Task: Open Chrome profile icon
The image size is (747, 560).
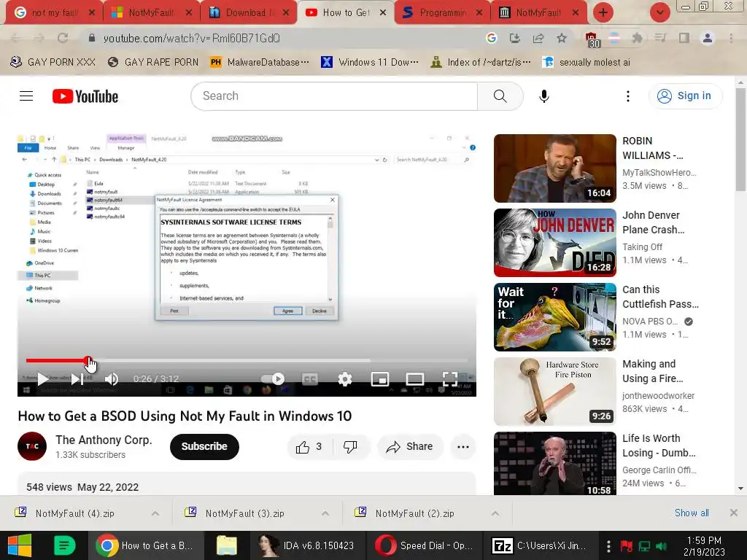Action: click(x=708, y=38)
